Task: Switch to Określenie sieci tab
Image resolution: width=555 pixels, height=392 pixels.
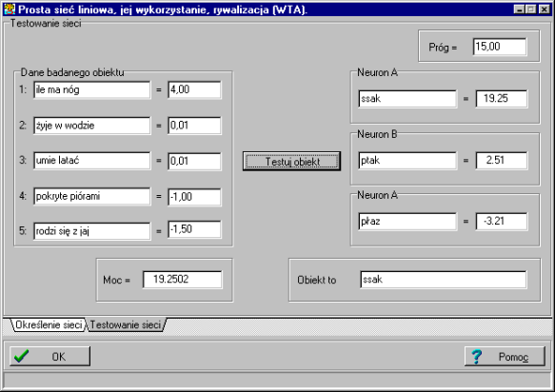Action: click(x=49, y=324)
